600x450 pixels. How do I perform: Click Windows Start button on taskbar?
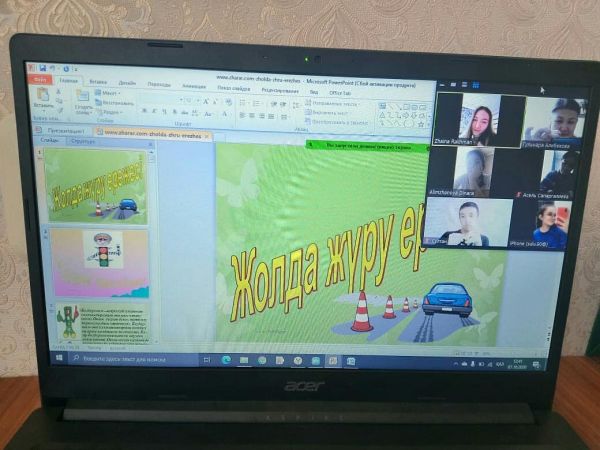[x=60, y=357]
